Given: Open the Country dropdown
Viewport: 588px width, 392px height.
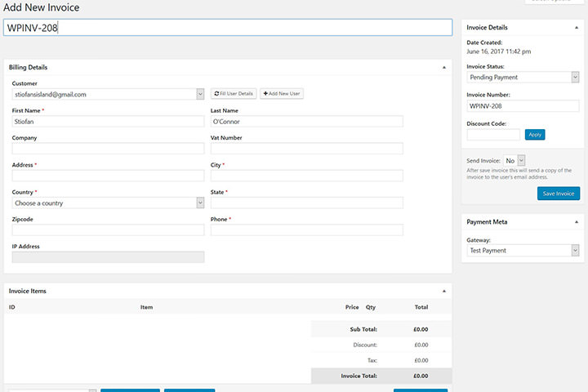Looking at the screenshot, I should pos(108,203).
